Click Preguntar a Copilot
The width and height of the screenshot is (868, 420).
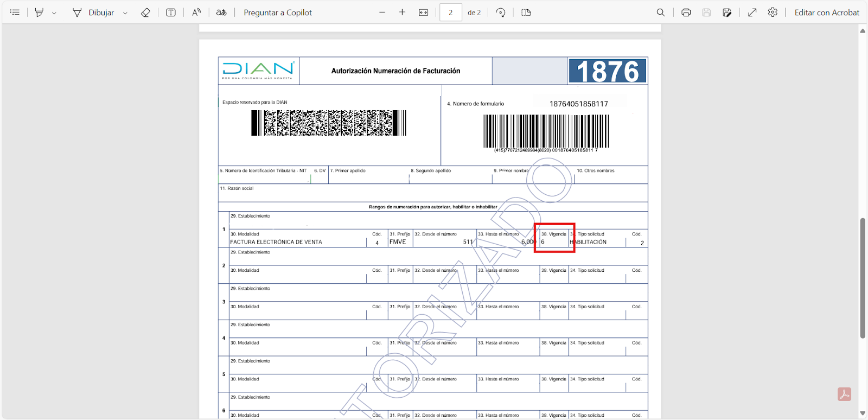coord(278,12)
